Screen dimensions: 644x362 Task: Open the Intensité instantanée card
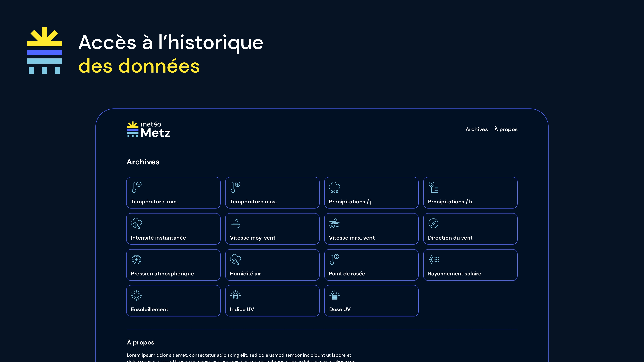(x=173, y=229)
